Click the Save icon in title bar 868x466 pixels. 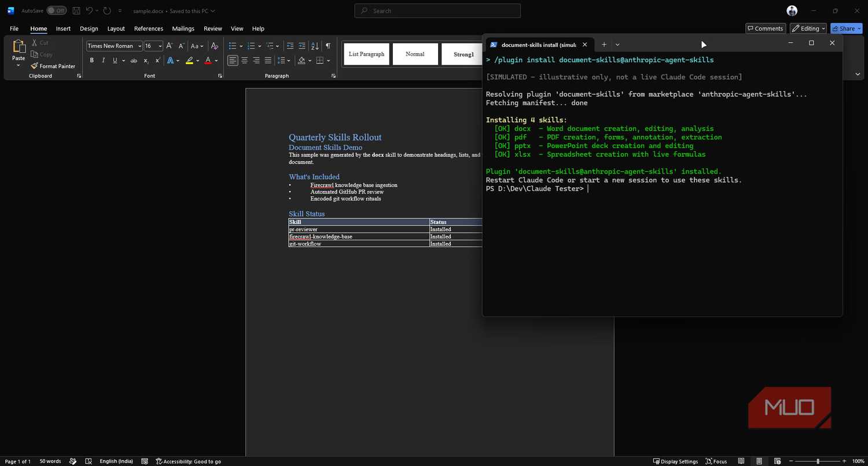point(76,10)
